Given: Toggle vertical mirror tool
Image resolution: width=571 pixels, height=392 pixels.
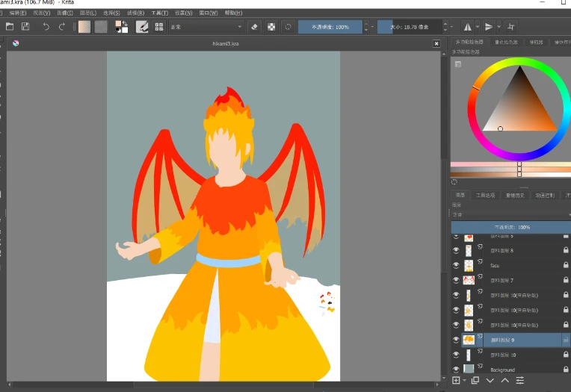Looking at the screenshot, I should pos(489,27).
